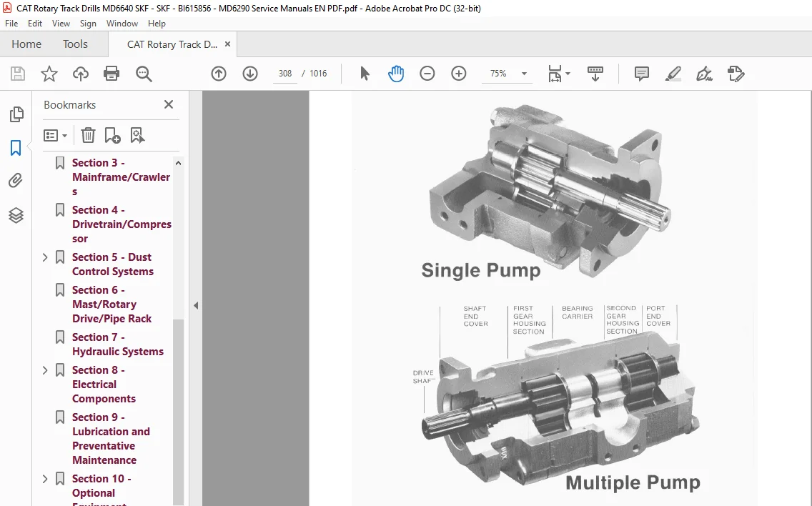Open the View menu
812x506 pixels.
61,24
